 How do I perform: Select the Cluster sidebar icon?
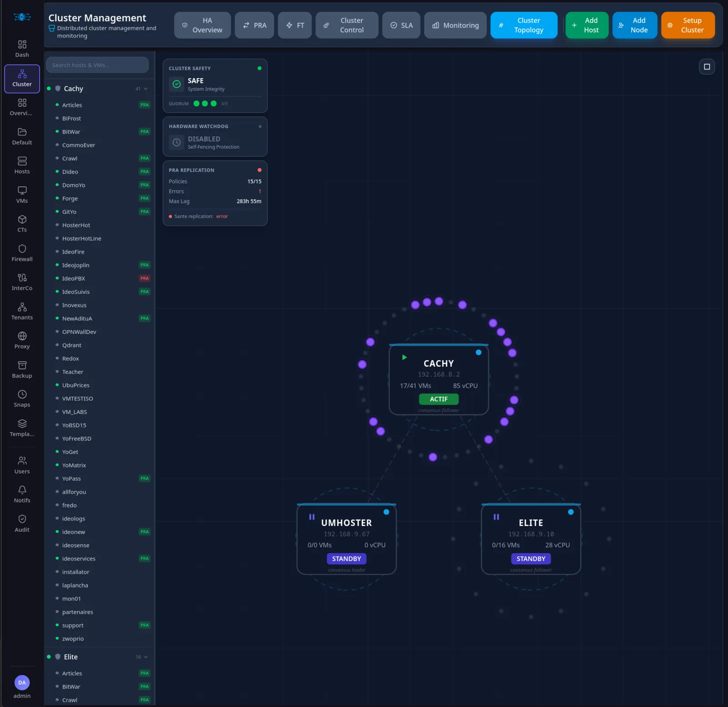[22, 79]
